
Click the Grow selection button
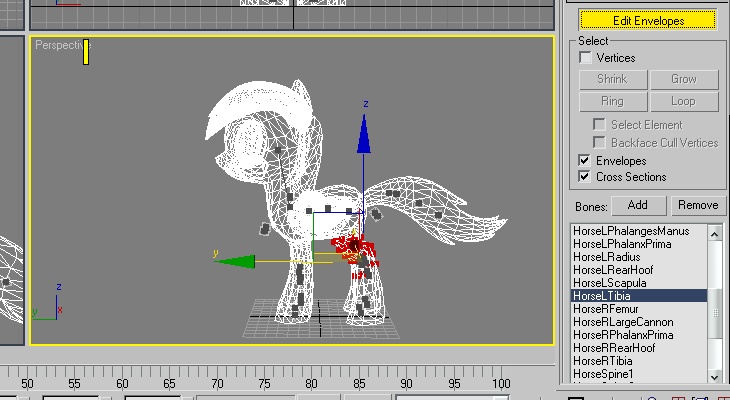pyautogui.click(x=684, y=79)
